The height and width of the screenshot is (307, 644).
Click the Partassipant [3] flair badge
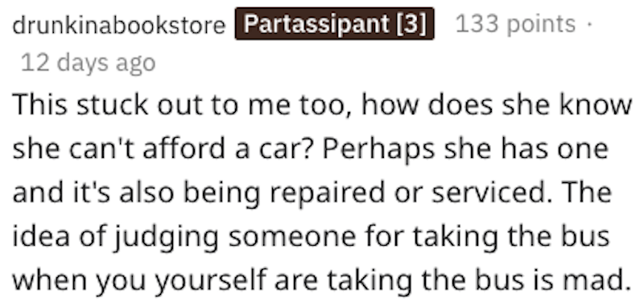pos(334,24)
